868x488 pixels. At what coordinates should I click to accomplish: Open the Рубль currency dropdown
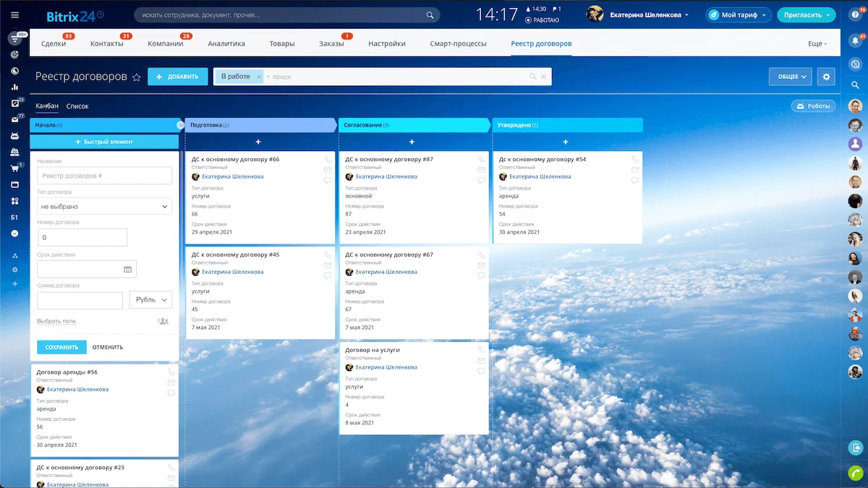click(x=150, y=300)
